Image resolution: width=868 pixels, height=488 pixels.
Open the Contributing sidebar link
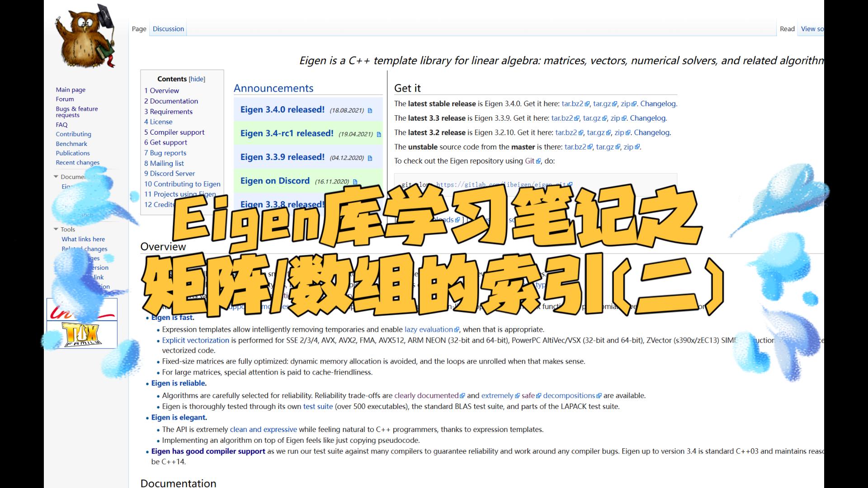tap(73, 134)
